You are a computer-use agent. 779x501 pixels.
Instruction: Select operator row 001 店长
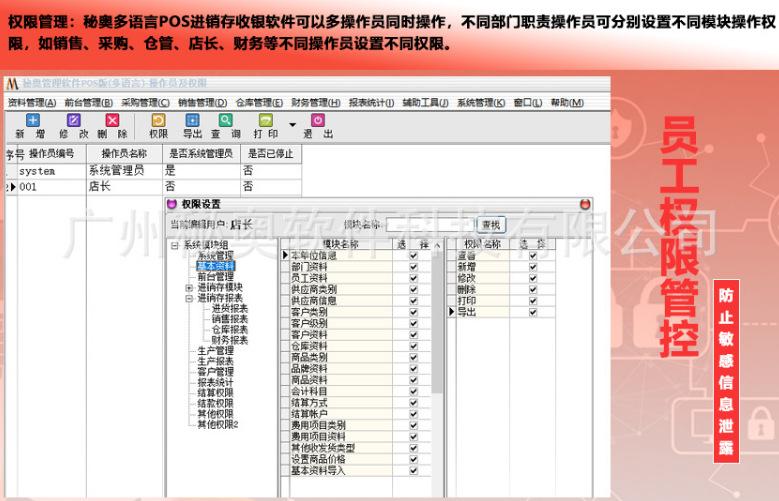[x=153, y=187]
